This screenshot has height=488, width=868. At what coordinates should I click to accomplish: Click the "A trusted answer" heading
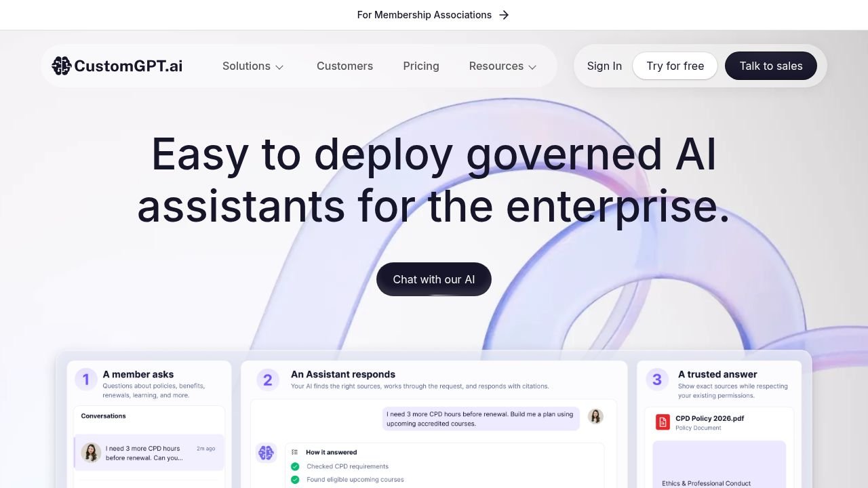[x=717, y=374]
